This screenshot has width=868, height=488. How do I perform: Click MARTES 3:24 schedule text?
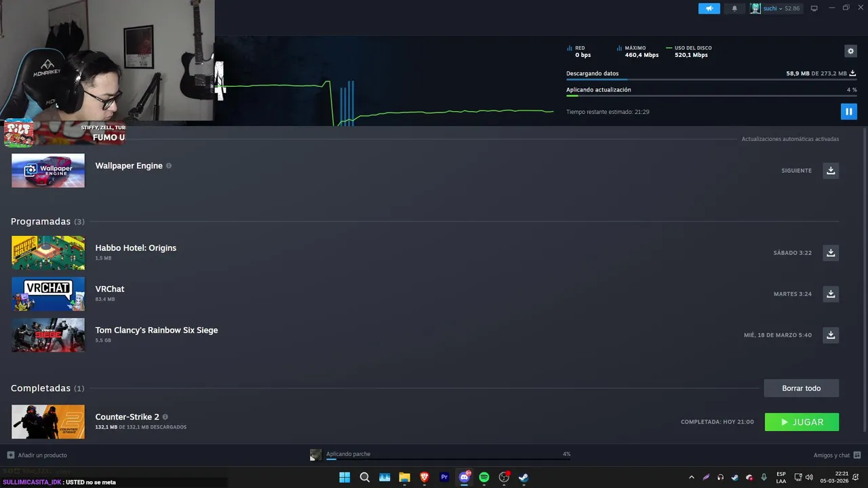pyautogui.click(x=792, y=294)
